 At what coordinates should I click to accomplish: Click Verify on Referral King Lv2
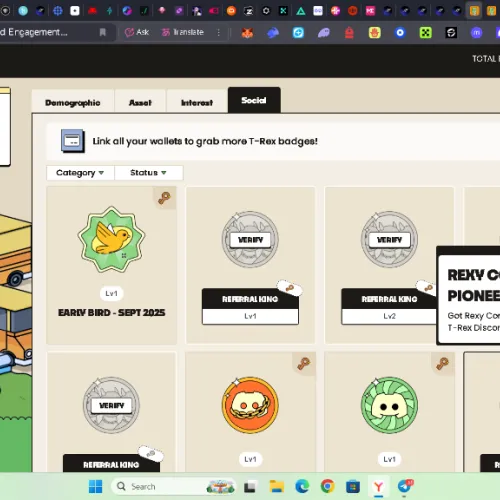pos(389,240)
